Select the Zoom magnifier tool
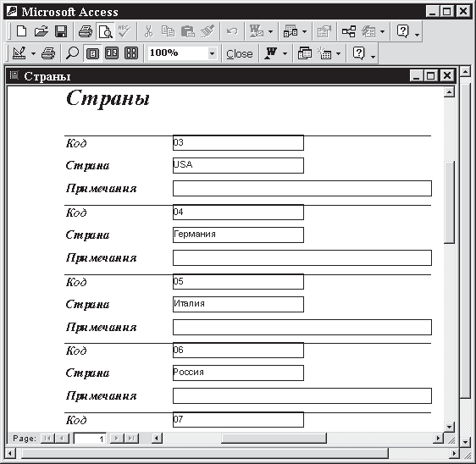Viewport: 476px width, 464px height. (72, 53)
